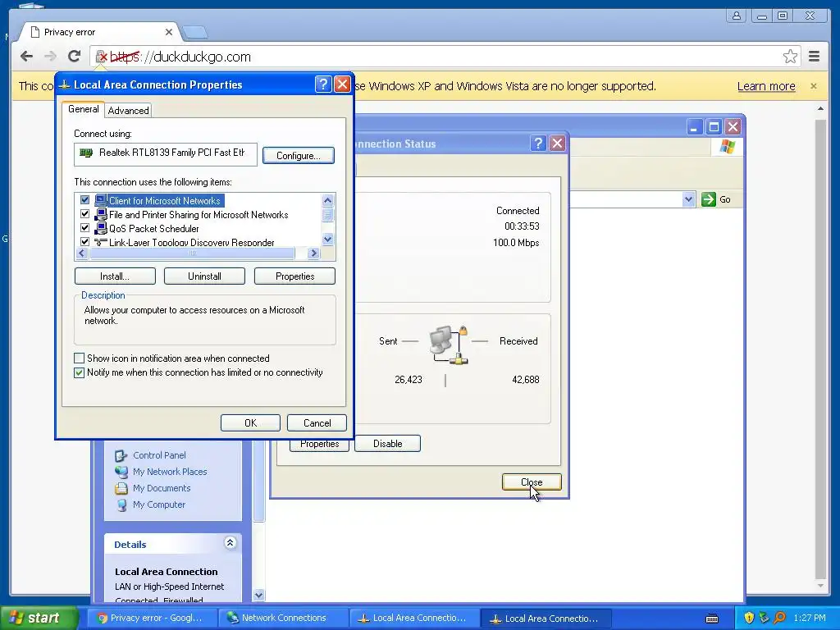The width and height of the screenshot is (840, 630).
Task: Confirm with the OK button
Action: pyautogui.click(x=250, y=422)
